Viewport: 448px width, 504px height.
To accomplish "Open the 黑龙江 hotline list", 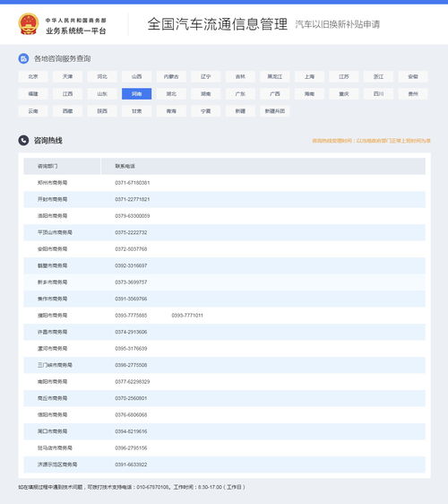I will tap(274, 76).
